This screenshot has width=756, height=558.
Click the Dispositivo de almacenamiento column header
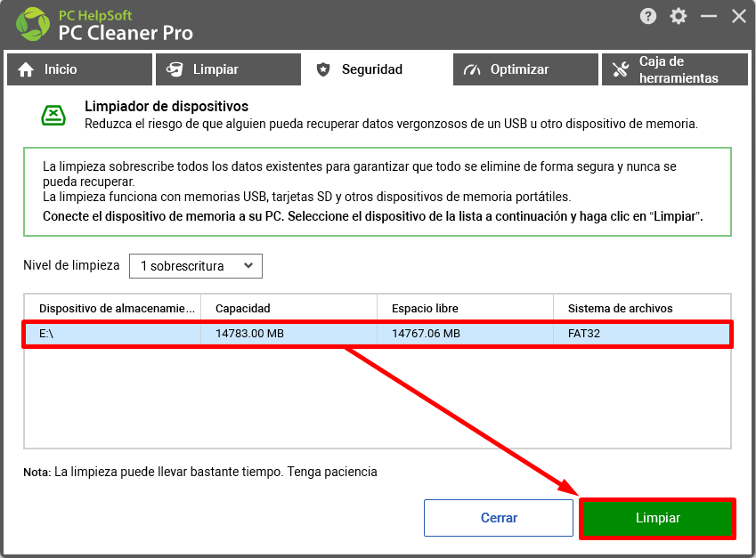point(112,309)
